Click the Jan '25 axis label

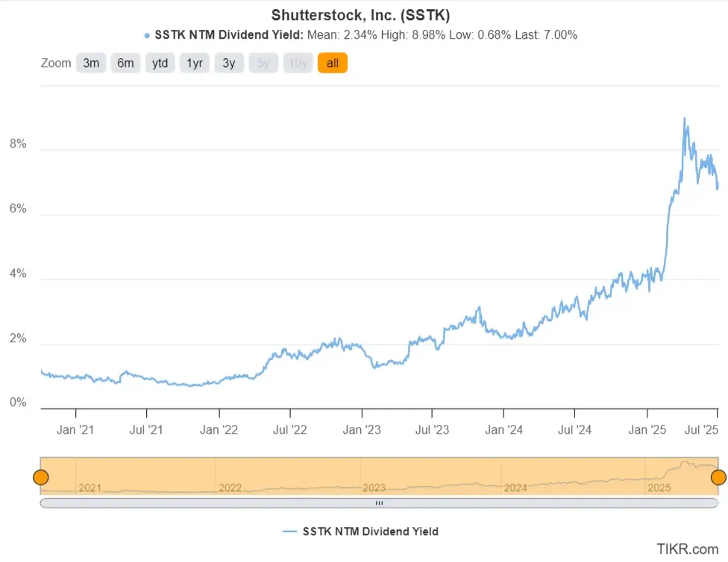pyautogui.click(x=647, y=430)
